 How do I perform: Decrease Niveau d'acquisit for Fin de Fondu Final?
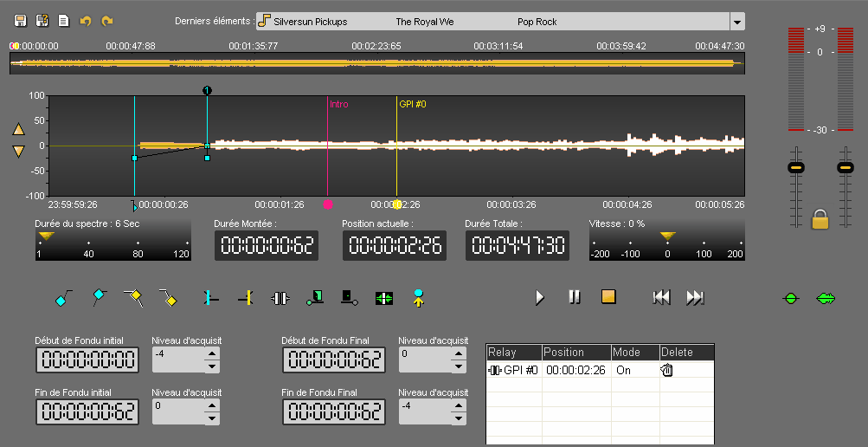click(459, 418)
